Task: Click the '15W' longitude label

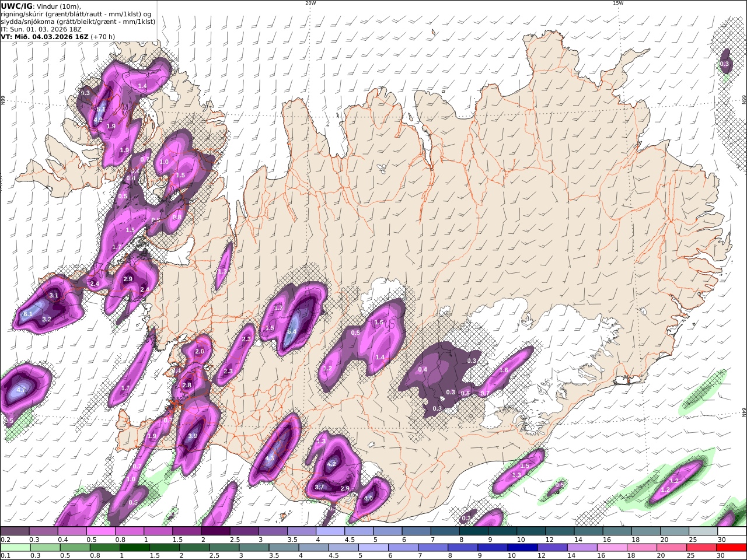Action: (x=618, y=3)
